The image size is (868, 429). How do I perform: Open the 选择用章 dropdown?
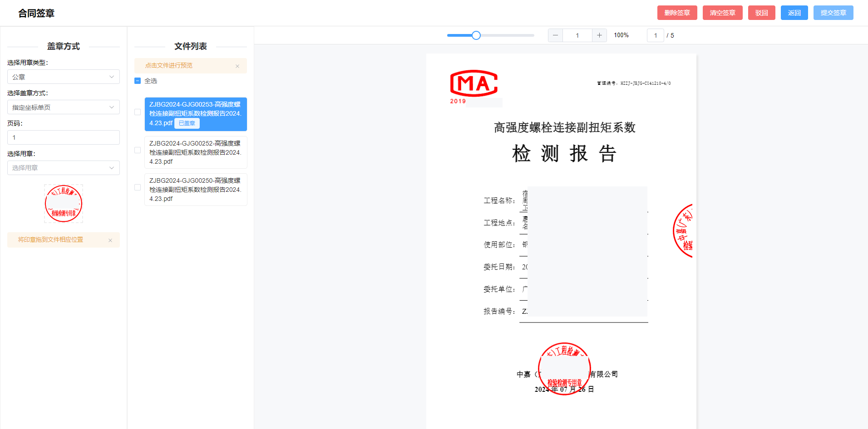coord(63,168)
